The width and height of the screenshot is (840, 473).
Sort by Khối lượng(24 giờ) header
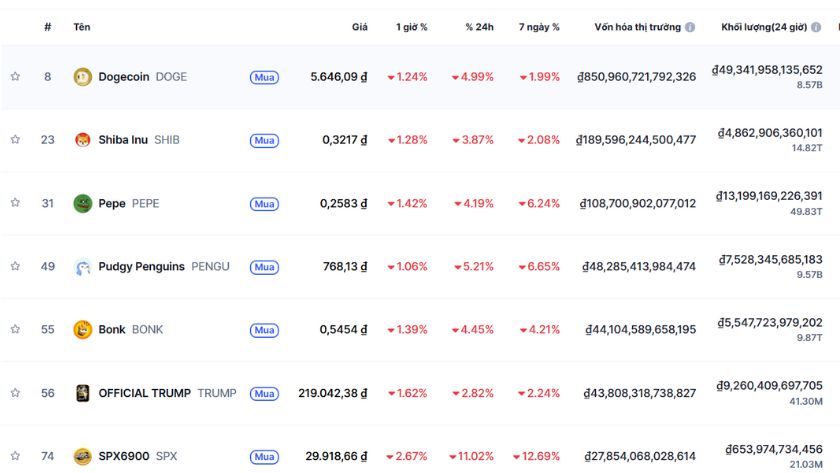(x=764, y=27)
